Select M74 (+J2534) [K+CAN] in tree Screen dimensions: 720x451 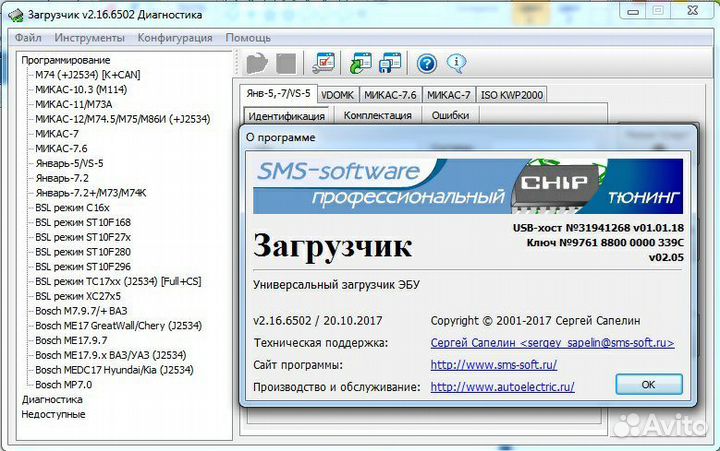coord(88,75)
